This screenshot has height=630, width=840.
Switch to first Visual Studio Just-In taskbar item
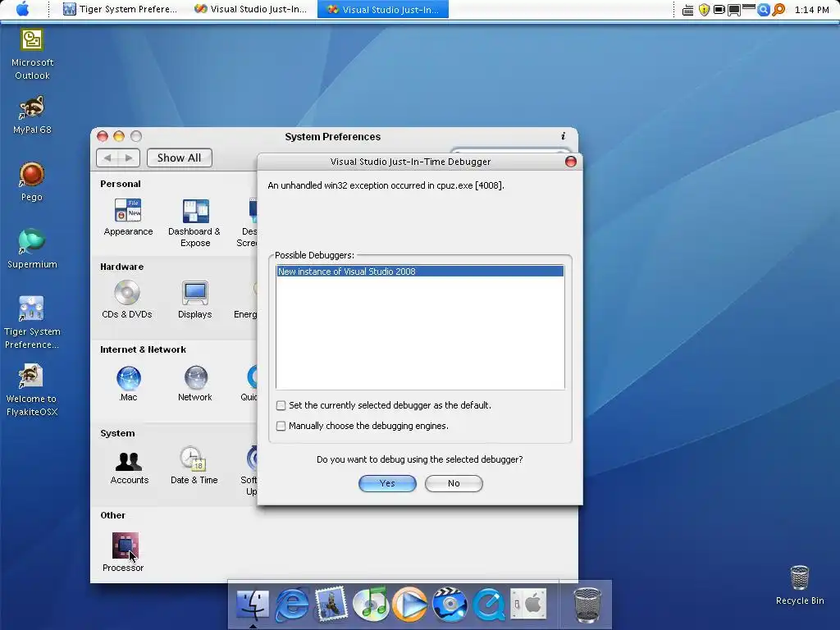point(250,9)
